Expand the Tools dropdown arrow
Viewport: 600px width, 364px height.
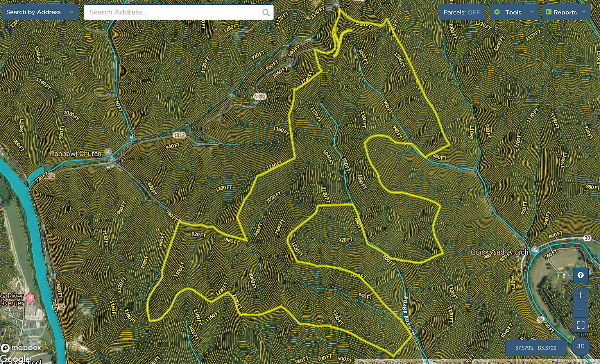point(532,12)
